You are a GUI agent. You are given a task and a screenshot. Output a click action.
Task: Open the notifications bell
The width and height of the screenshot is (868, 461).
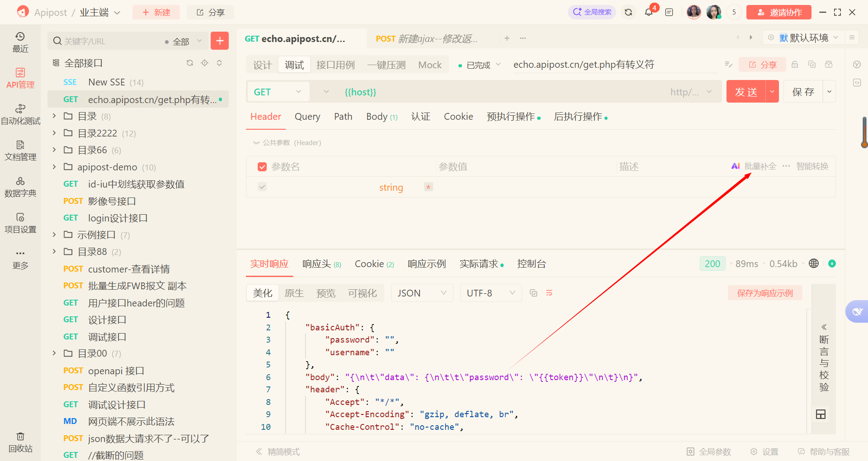click(649, 12)
